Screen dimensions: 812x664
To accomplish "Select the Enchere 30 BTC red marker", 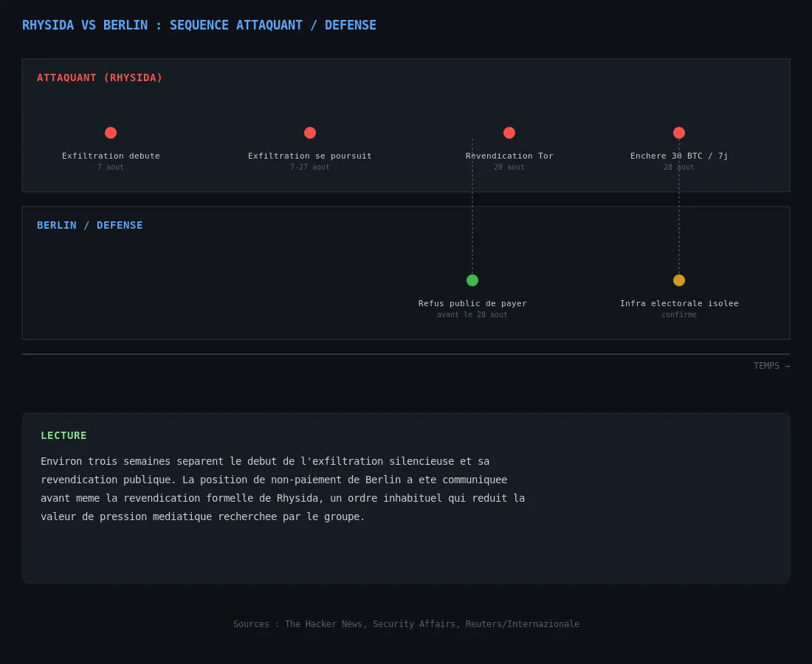I will [x=679, y=133].
